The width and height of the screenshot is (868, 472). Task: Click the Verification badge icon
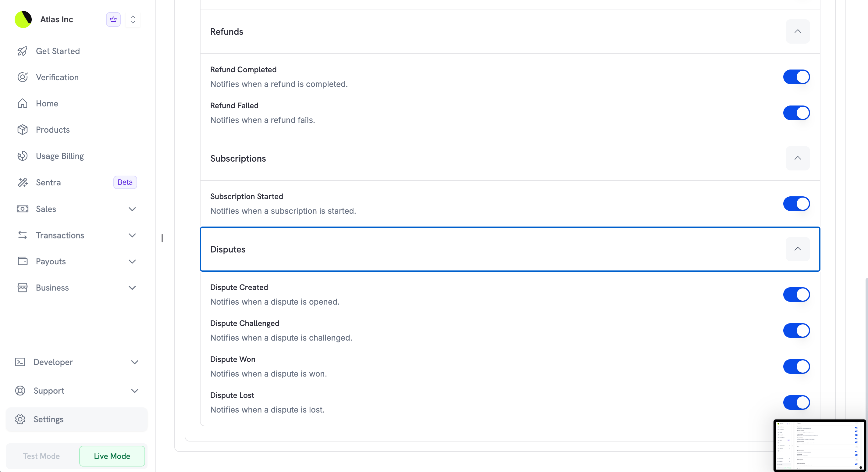[23, 77]
